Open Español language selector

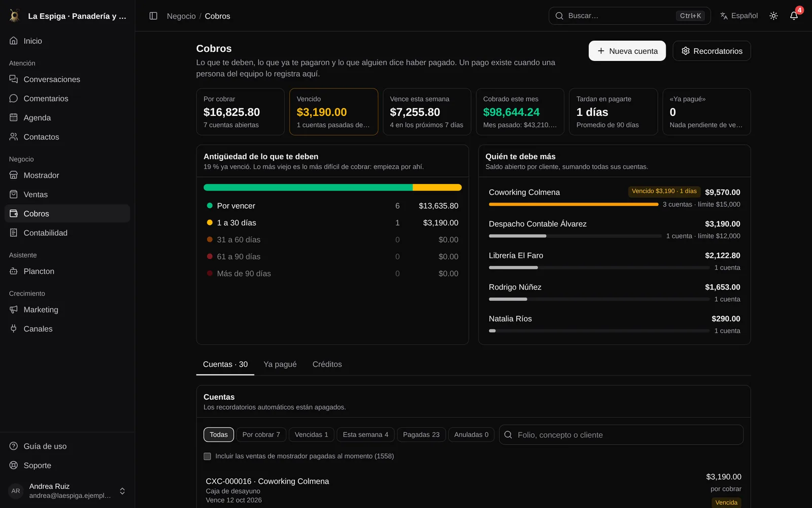[x=739, y=16]
